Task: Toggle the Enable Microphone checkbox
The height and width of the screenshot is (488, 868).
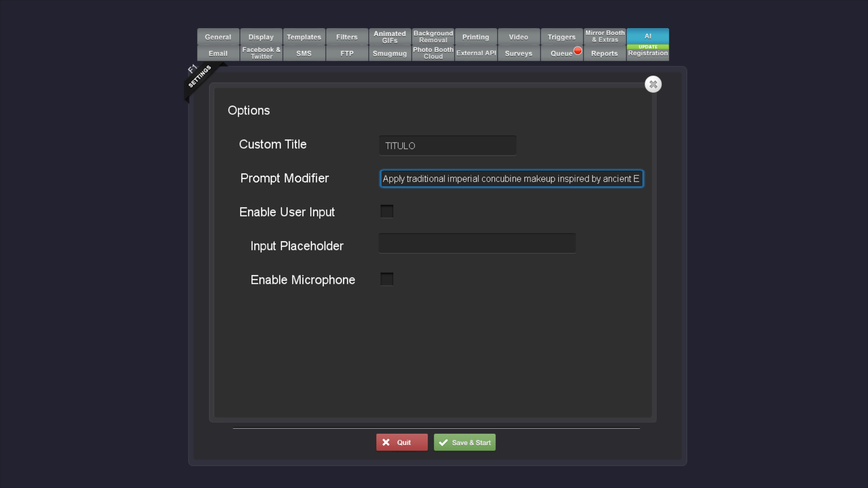Action: [387, 279]
